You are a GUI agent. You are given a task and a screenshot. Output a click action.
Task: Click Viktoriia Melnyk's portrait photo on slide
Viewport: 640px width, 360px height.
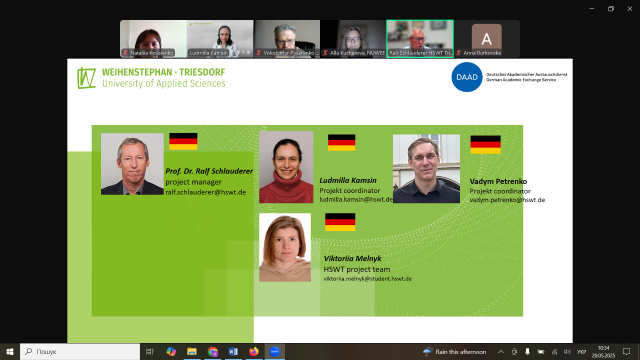click(x=285, y=247)
